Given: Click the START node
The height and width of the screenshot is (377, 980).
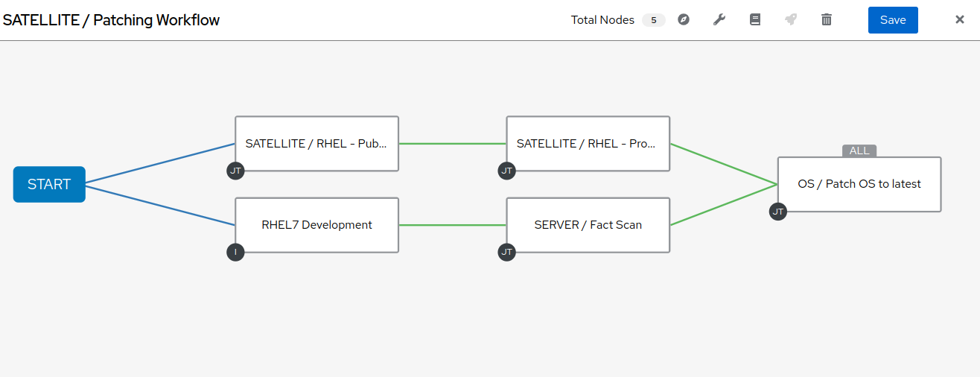Looking at the screenshot, I should pyautogui.click(x=49, y=184).
